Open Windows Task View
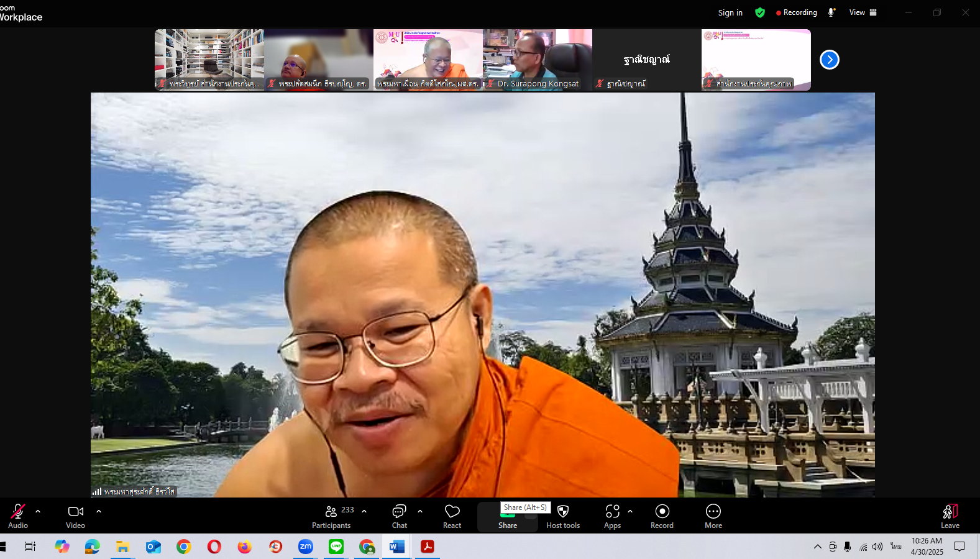 [30, 547]
